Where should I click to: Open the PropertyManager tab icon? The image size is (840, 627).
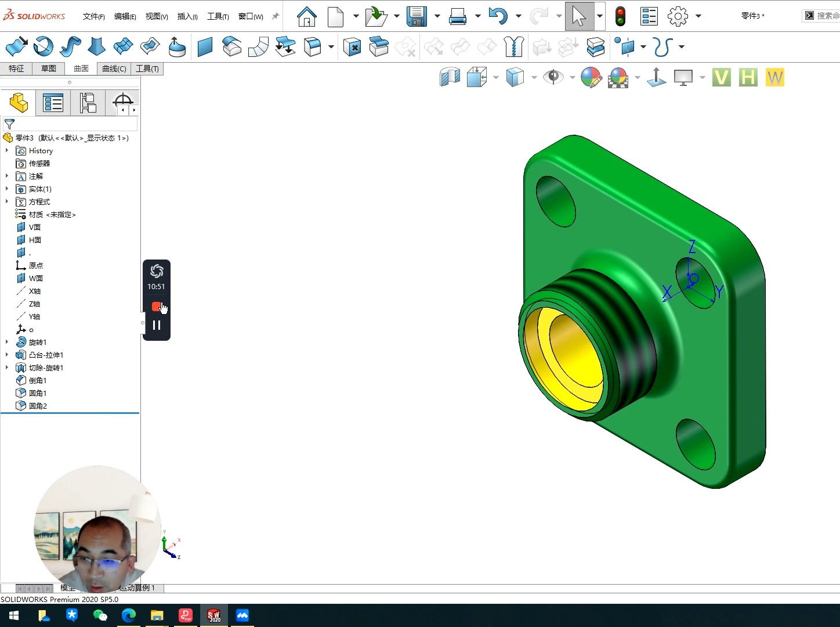pyautogui.click(x=53, y=103)
